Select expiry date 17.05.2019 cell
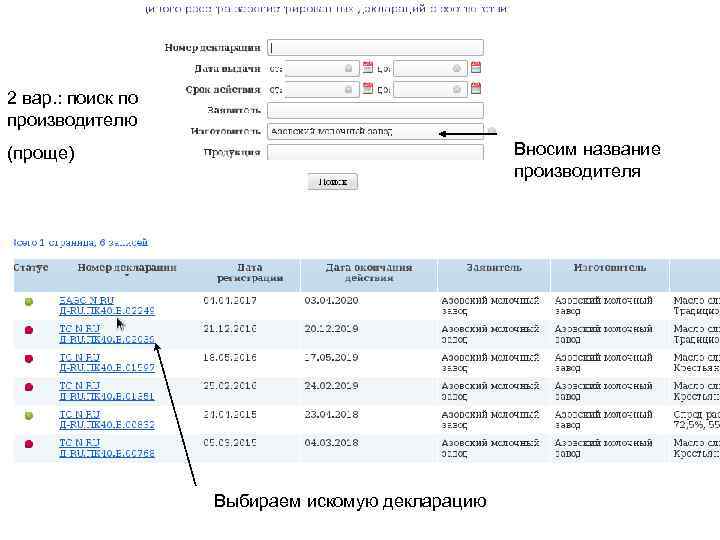This screenshot has height=540, width=720. pos(331,358)
